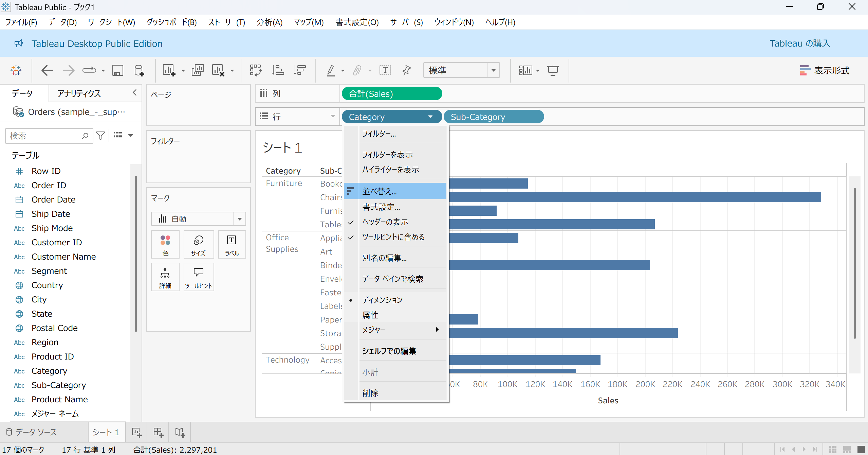The width and height of the screenshot is (868, 455).
Task: Click the Undo back arrow
Action: pyautogui.click(x=47, y=70)
